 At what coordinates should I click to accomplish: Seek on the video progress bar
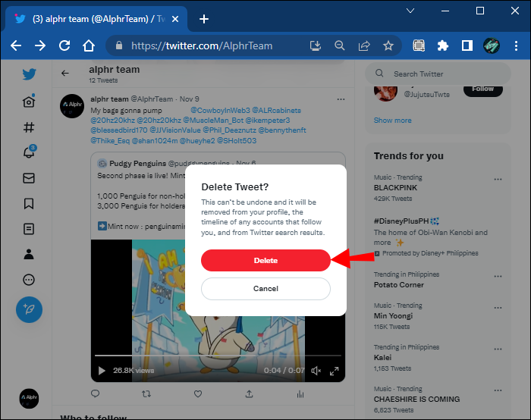point(218,356)
